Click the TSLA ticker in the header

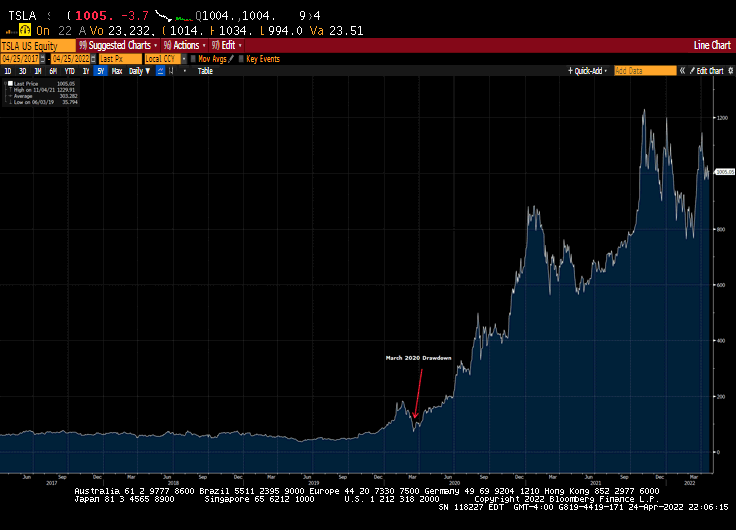[22, 16]
